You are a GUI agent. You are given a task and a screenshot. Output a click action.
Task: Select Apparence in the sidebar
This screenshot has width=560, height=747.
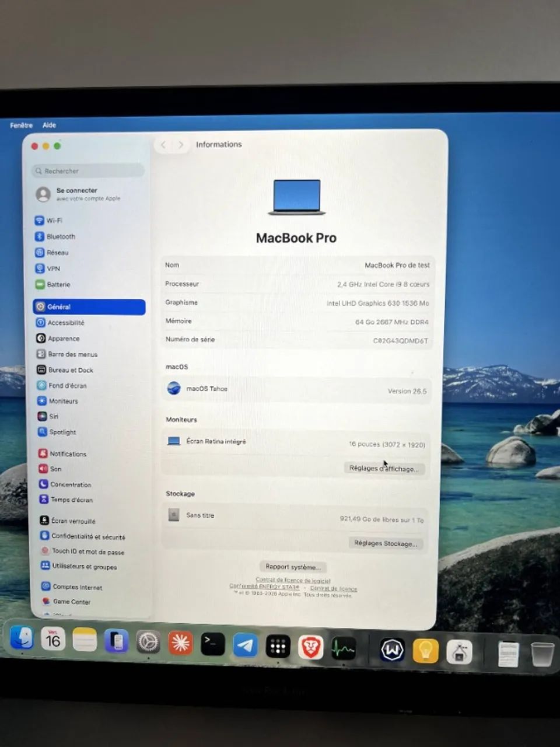(58, 338)
